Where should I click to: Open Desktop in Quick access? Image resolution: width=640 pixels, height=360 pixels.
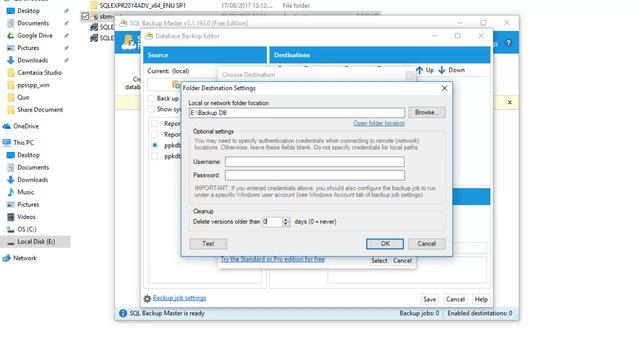[28, 11]
